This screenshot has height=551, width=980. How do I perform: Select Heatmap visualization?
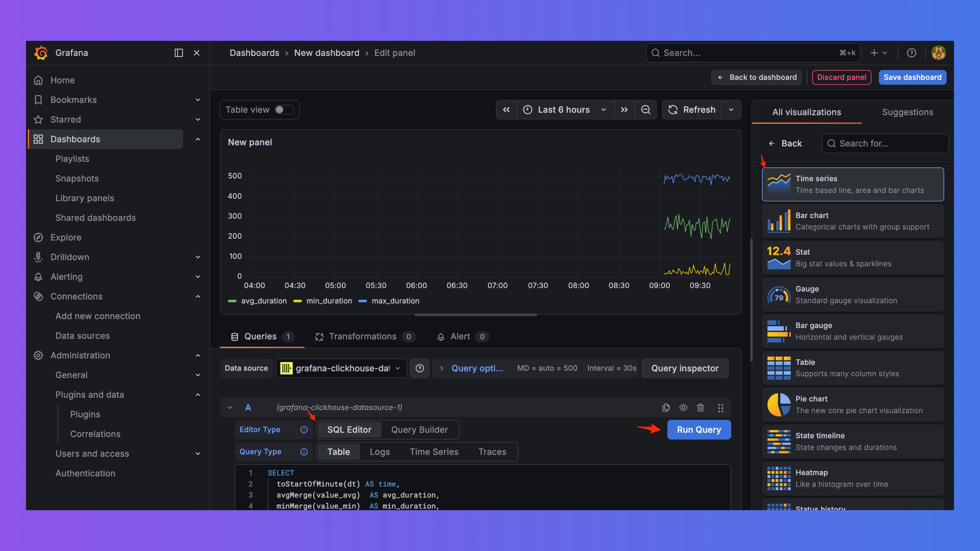(x=853, y=478)
